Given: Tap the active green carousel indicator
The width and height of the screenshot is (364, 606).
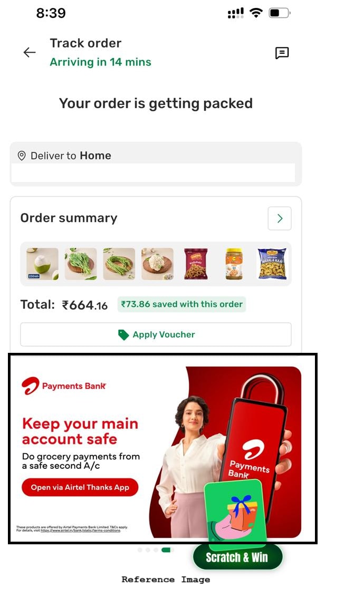Looking at the screenshot, I should tap(166, 550).
